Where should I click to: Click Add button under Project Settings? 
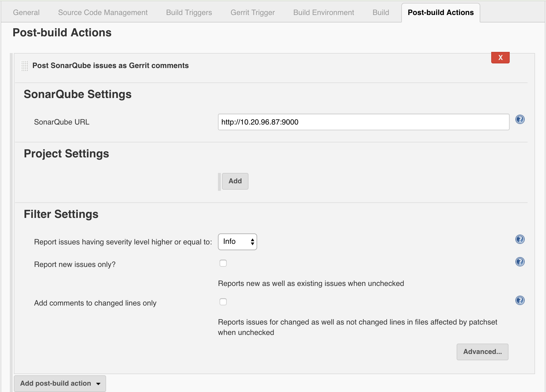point(235,181)
